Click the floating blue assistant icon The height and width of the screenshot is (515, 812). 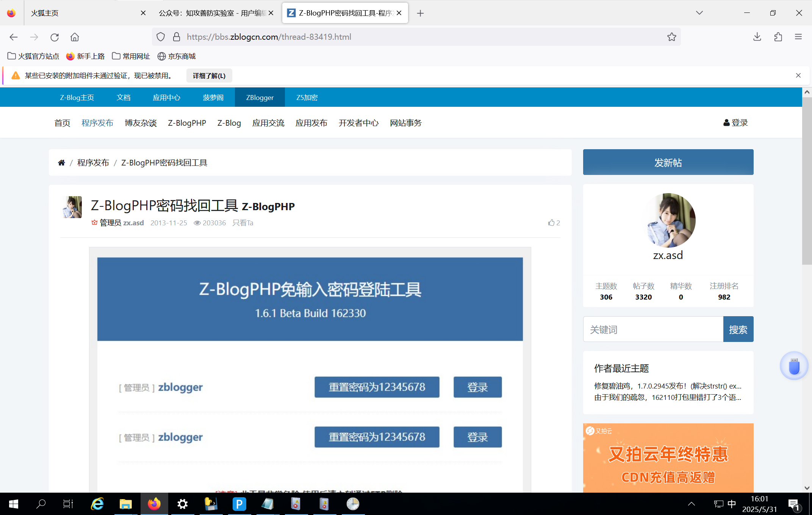point(794,366)
